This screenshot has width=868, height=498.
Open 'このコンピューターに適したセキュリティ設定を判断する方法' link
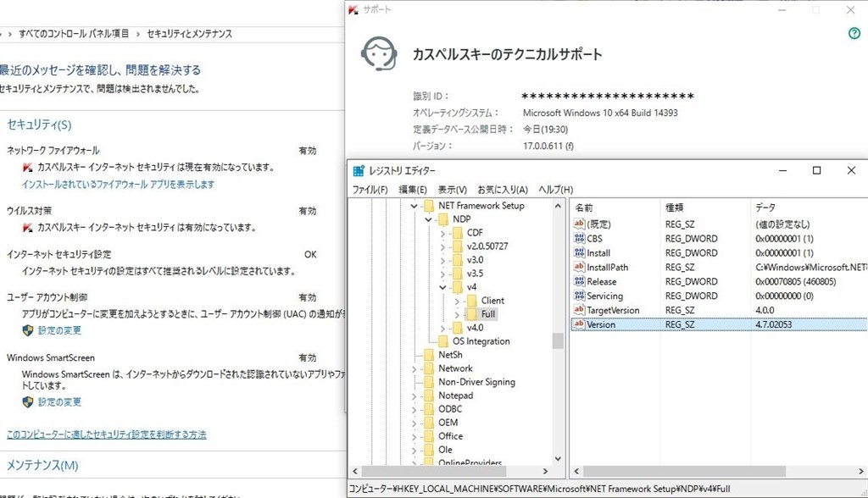pos(106,434)
